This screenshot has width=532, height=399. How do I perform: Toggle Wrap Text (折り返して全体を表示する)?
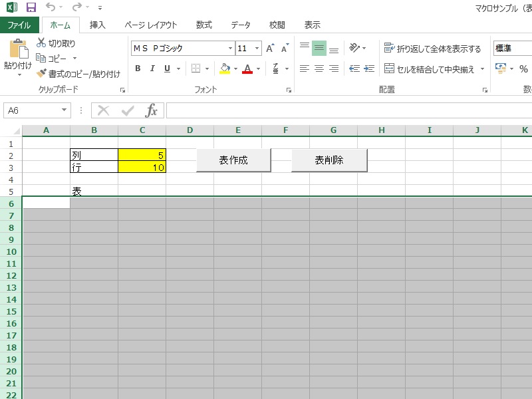[389, 49]
